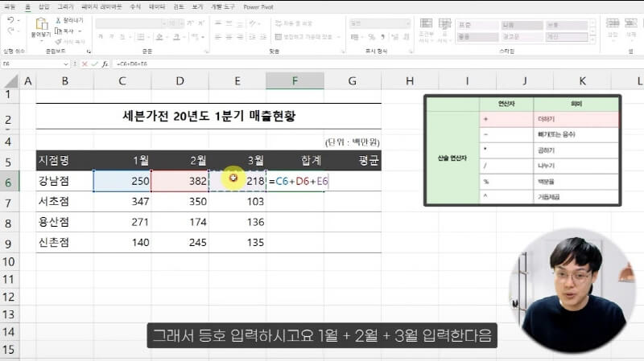Click the Percent Style icon
Viewport: 644px width, 361px height.
(371, 37)
